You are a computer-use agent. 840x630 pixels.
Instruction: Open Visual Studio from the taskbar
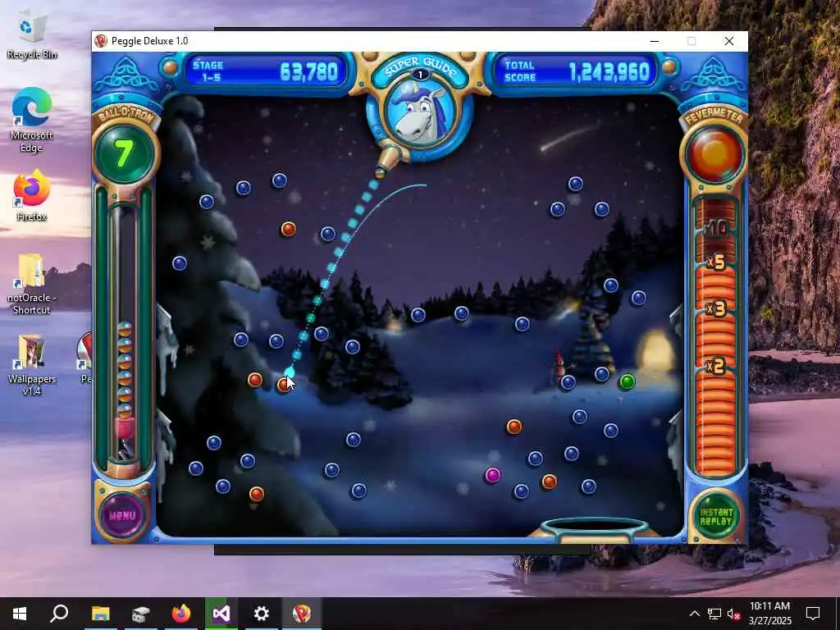[221, 614]
